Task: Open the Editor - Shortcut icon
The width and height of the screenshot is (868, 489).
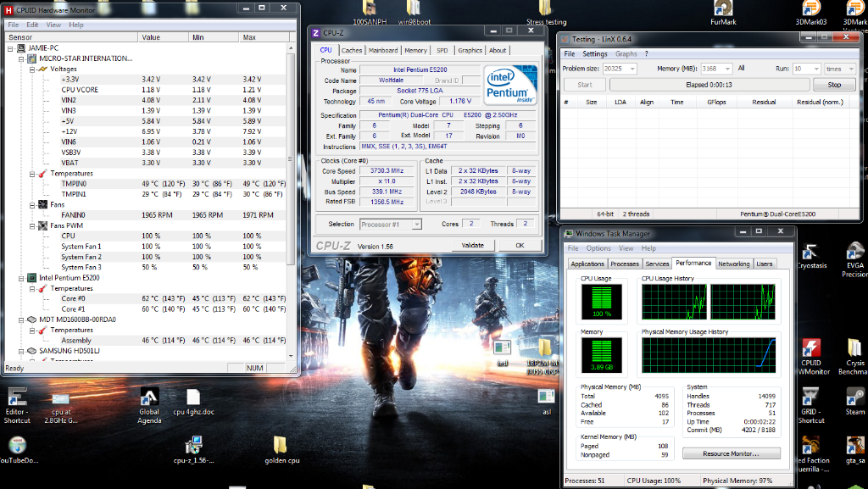Action: [x=17, y=405]
